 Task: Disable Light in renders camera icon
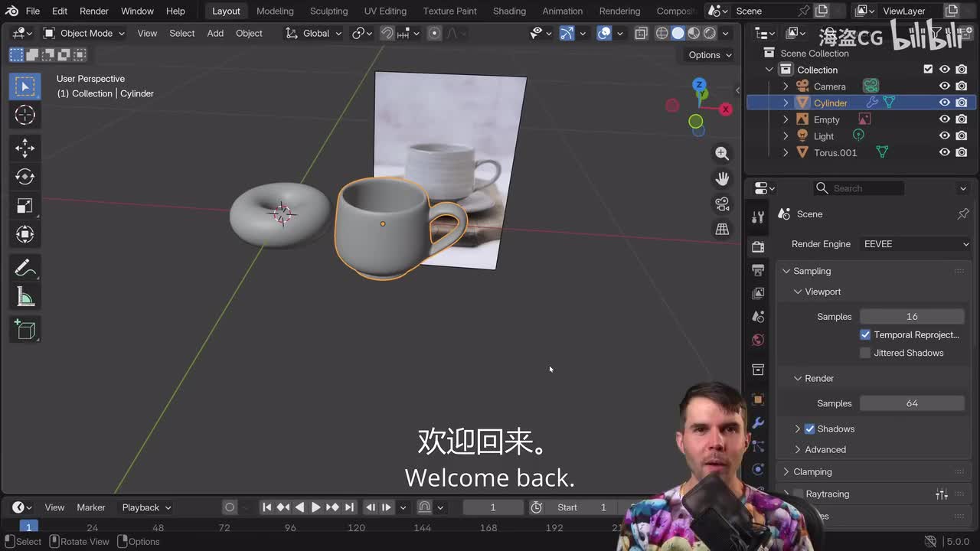pos(962,135)
